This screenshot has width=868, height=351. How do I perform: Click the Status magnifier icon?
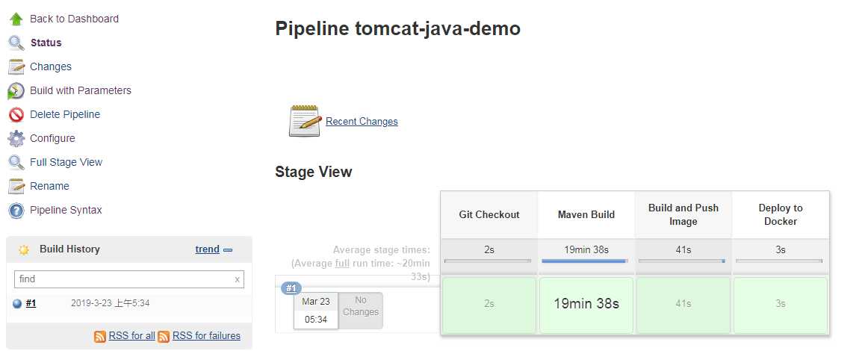point(16,43)
